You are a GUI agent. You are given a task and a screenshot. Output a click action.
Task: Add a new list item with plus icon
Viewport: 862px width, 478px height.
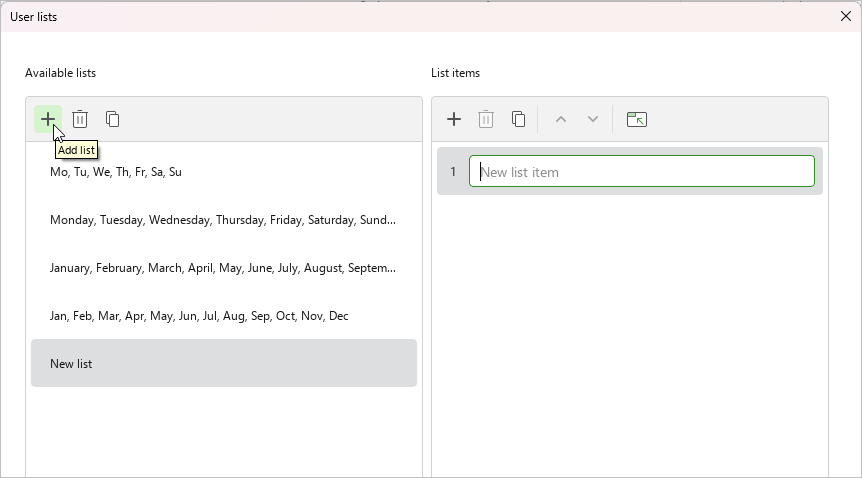coord(454,119)
